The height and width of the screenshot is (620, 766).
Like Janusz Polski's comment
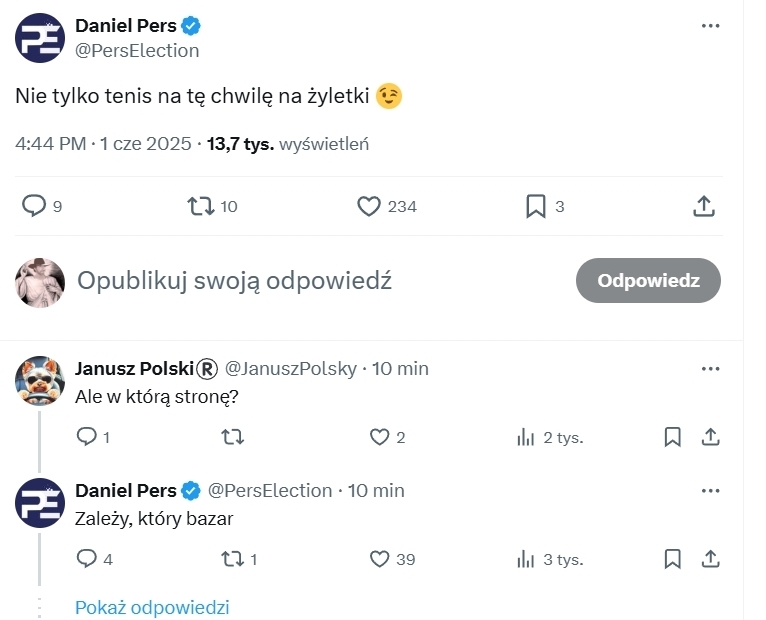click(x=379, y=437)
